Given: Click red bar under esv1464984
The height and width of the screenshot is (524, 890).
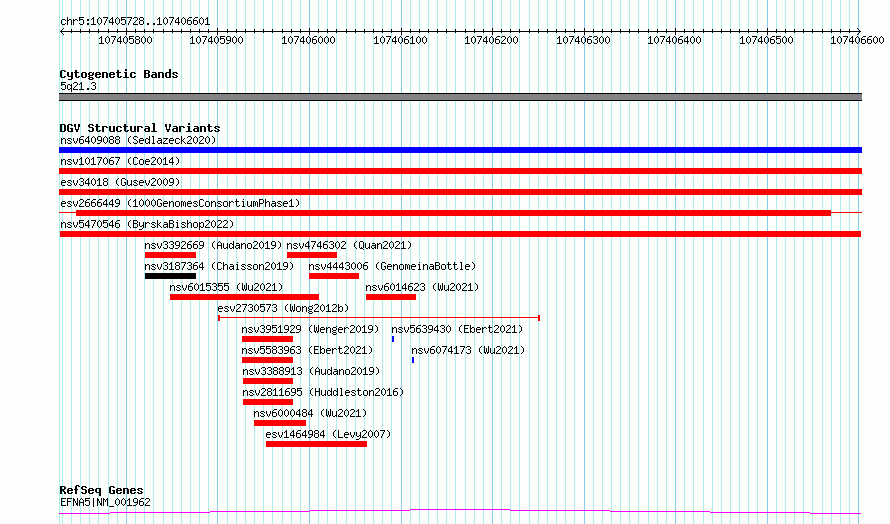Looking at the screenshot, I should pos(316,444).
